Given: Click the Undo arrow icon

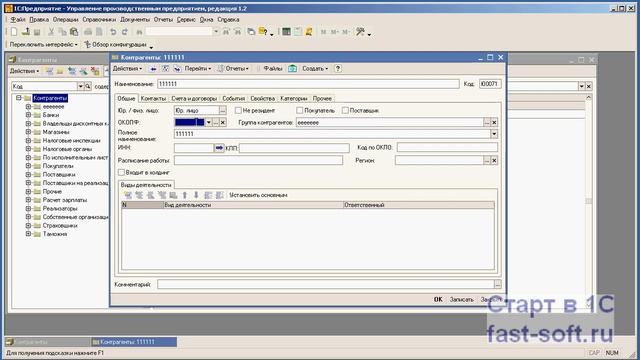Looking at the screenshot, I should pyautogui.click(x=113, y=31).
